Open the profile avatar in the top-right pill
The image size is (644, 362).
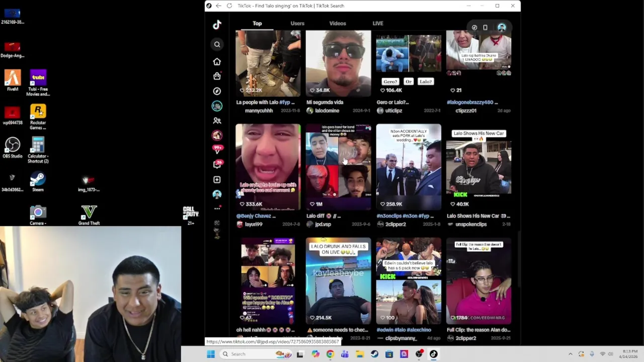pos(502,28)
